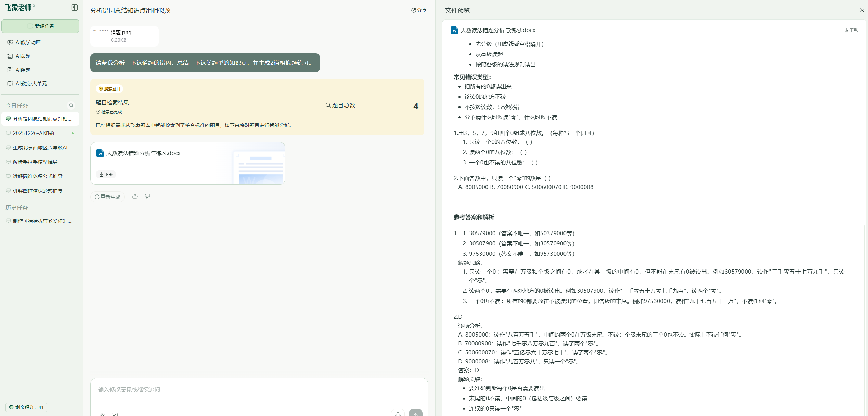Image resolution: width=868 pixels, height=416 pixels.
Task: Search today's tasks with magnifier icon
Action: [71, 105]
